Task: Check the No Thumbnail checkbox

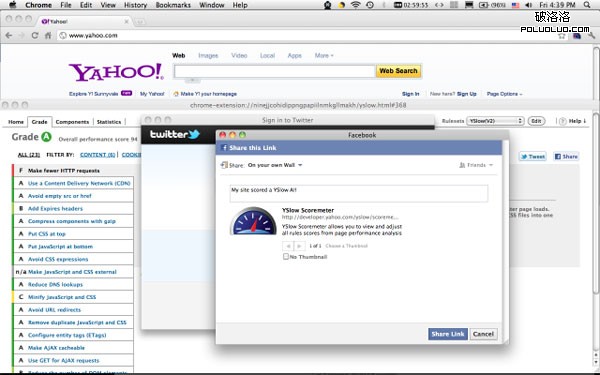Action: click(285, 256)
